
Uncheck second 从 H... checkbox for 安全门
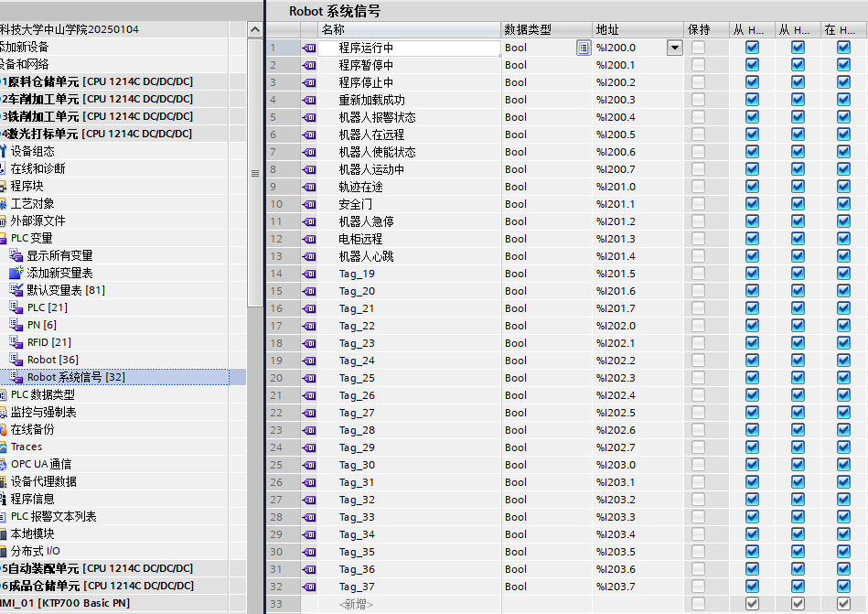tap(798, 204)
